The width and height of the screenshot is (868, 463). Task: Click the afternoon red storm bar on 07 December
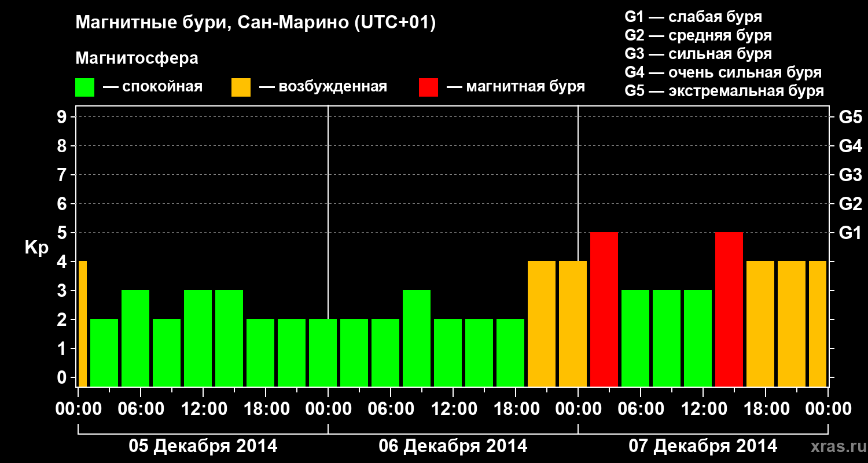click(729, 310)
